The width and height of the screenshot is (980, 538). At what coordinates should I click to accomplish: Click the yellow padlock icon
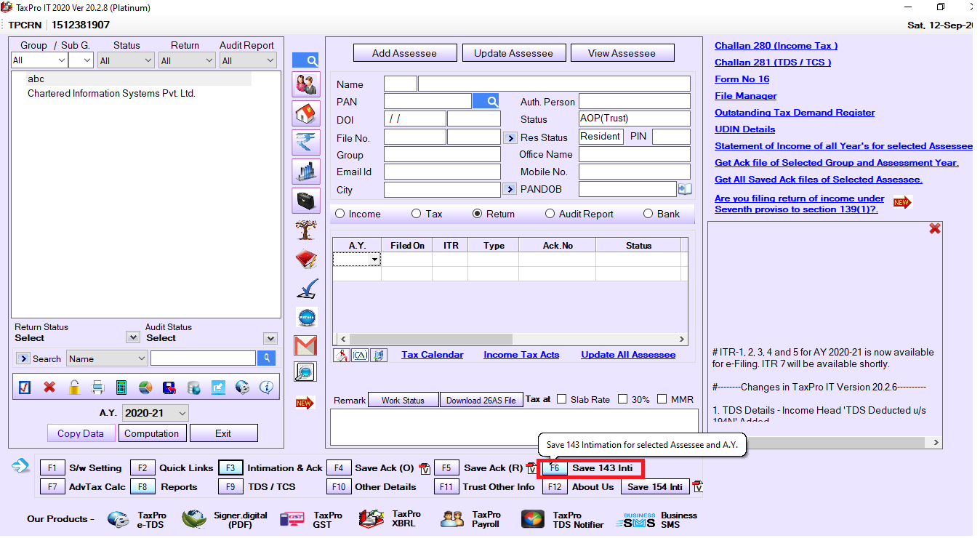73,388
